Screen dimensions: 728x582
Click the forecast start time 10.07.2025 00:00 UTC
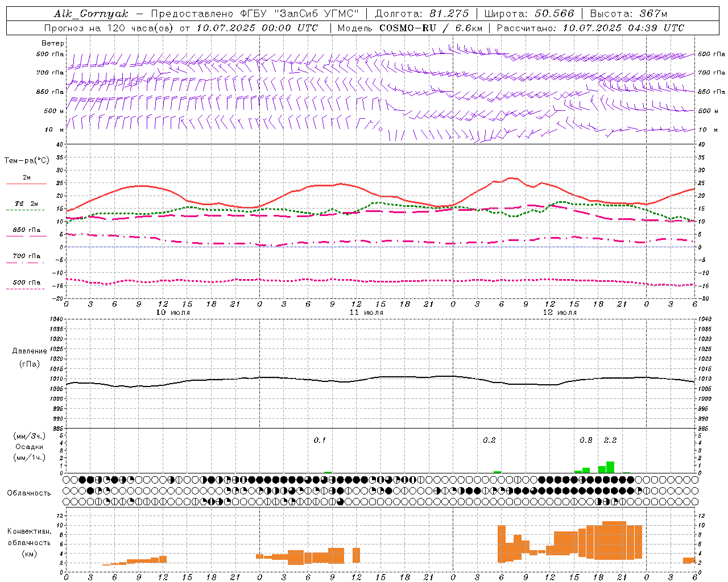(257, 28)
